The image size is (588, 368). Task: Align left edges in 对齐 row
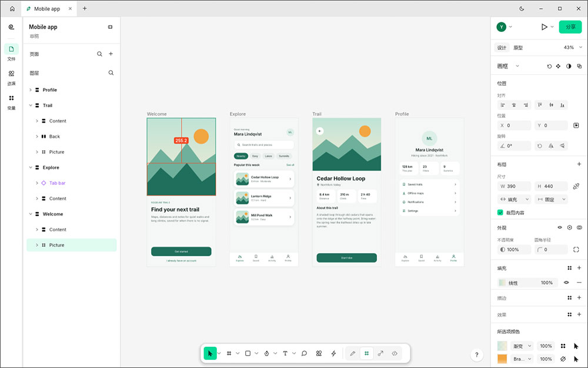[x=503, y=105]
